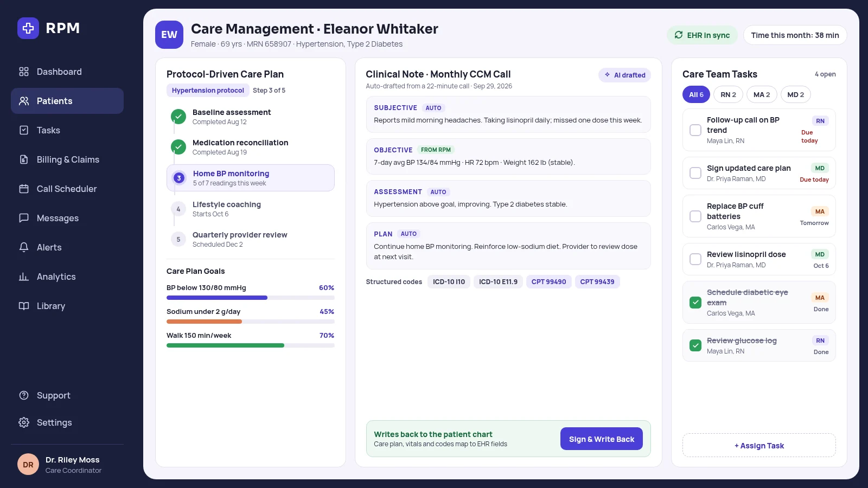The image size is (868, 488).
Task: Click the ICD-10 I10 code chip
Action: pyautogui.click(x=449, y=282)
